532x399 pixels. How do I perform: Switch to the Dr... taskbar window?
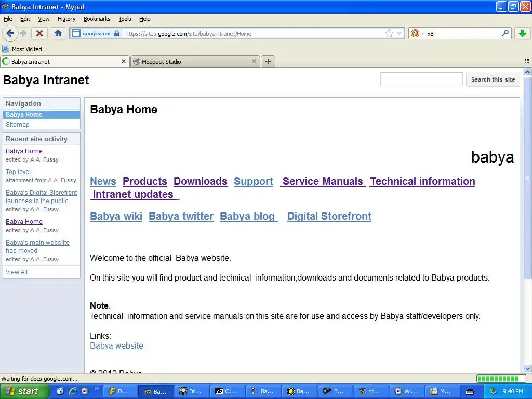coord(191,391)
